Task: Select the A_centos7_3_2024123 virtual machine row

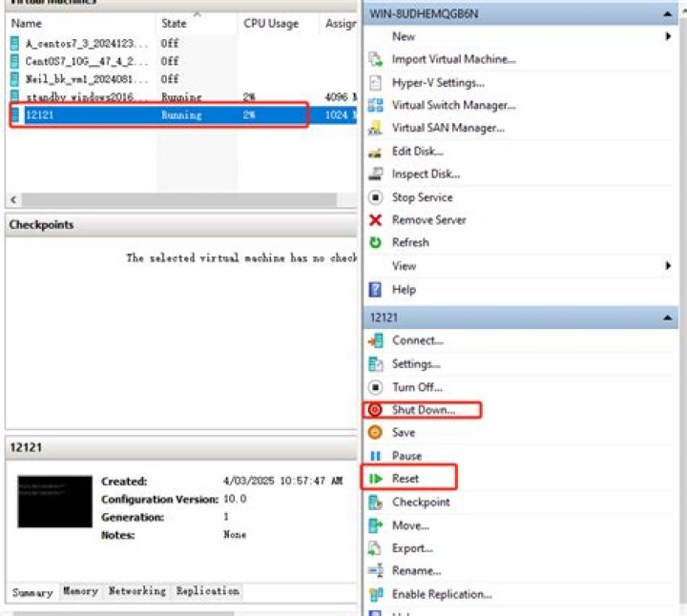Action: click(182, 43)
